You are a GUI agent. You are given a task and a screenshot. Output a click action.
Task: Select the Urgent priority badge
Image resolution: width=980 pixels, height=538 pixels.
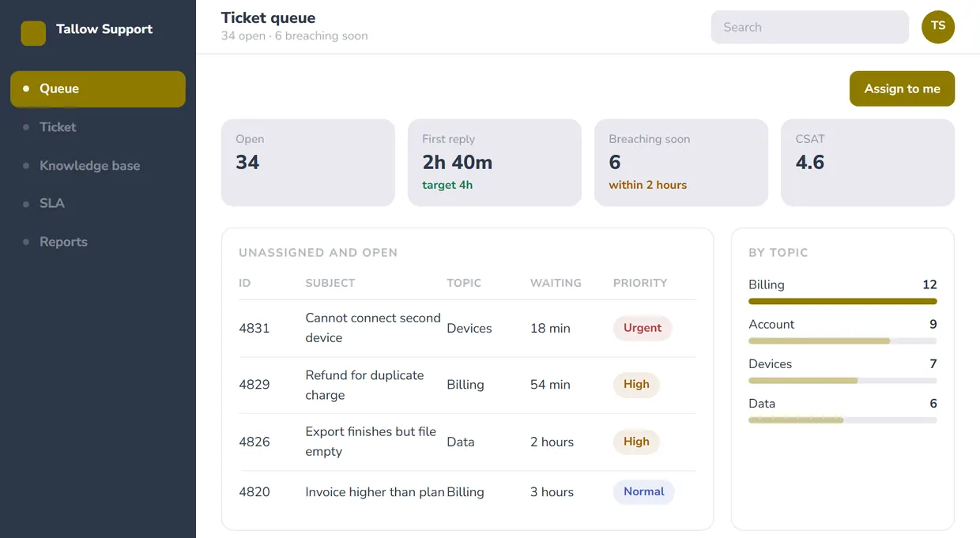pos(643,328)
